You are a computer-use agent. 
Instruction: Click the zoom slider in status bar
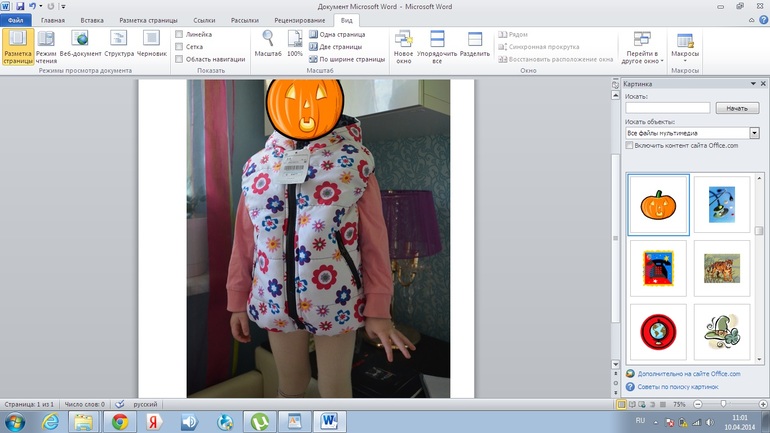[722, 404]
